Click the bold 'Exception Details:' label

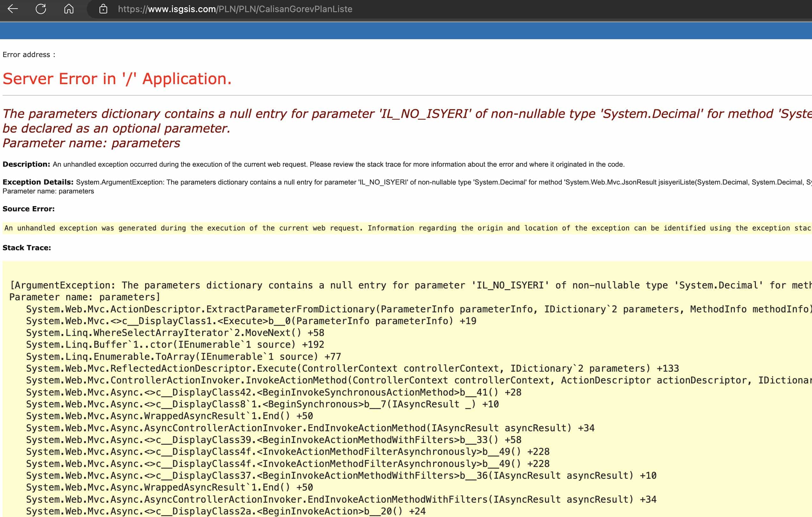(x=38, y=182)
